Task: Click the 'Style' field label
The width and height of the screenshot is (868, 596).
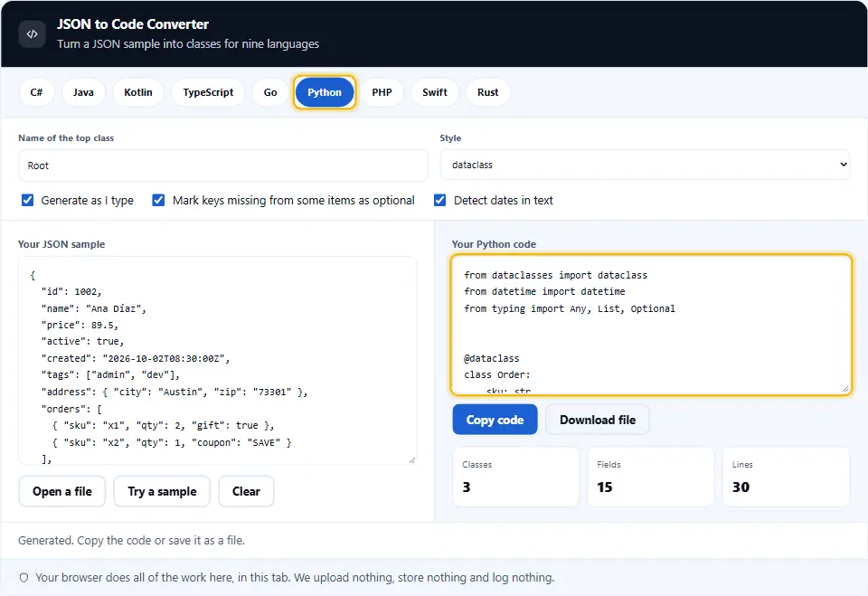Action: (x=450, y=138)
